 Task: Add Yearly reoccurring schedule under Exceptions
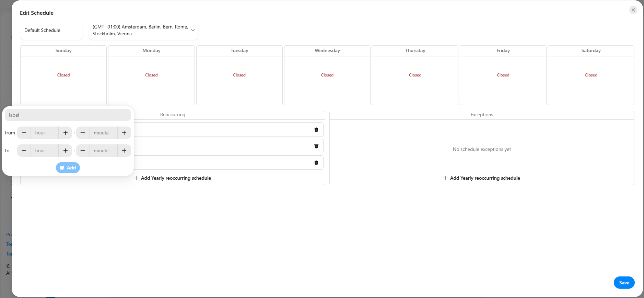[x=482, y=178]
